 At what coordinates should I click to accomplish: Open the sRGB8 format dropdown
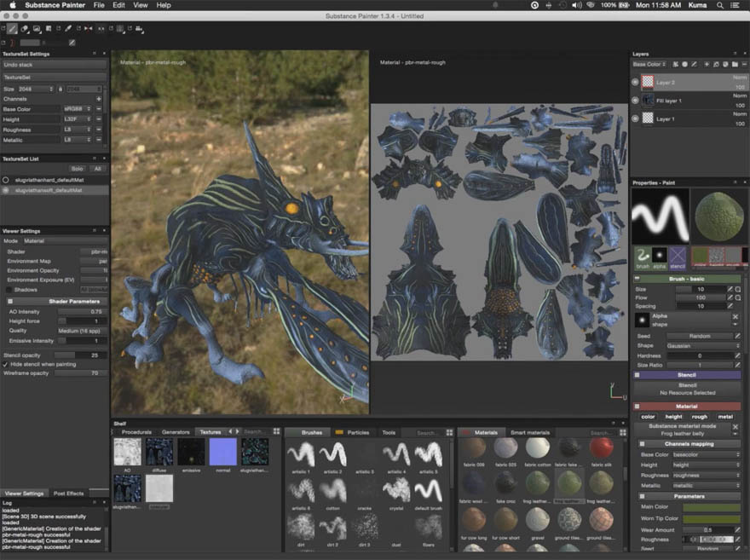(x=77, y=109)
